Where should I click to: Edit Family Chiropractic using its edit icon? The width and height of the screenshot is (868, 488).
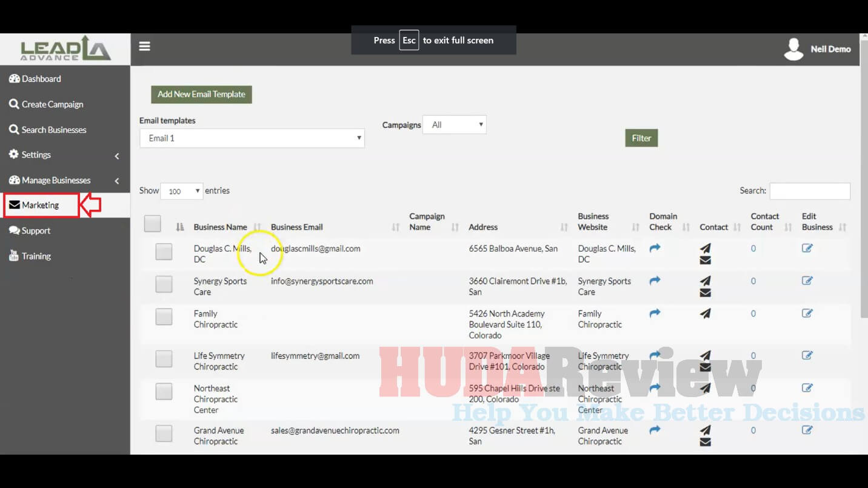tap(807, 313)
